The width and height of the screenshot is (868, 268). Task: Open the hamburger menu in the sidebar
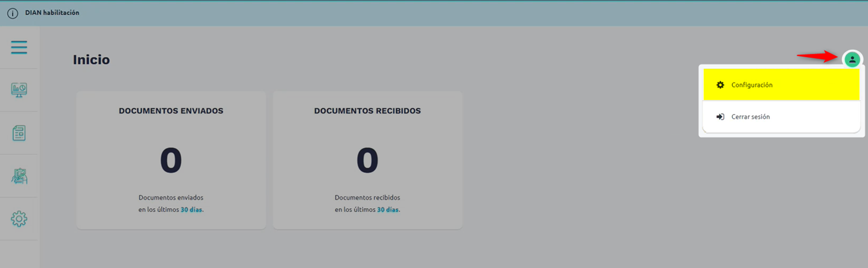[x=19, y=47]
